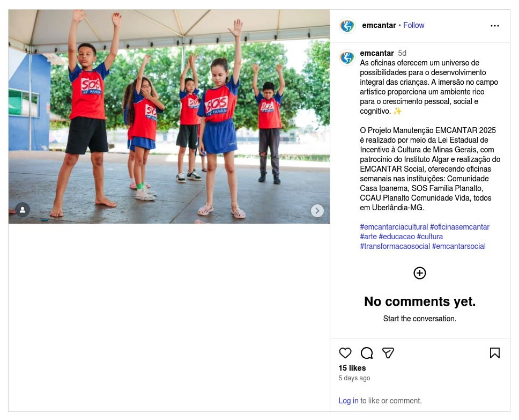Follow the emcantar account

click(413, 25)
